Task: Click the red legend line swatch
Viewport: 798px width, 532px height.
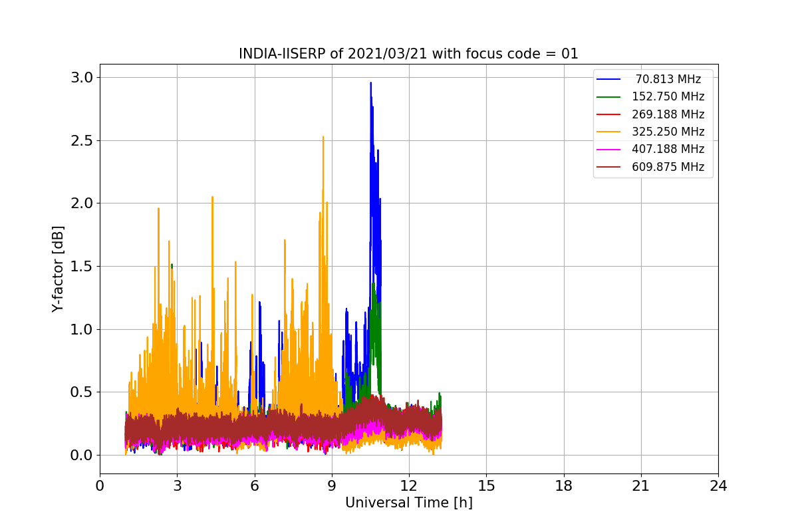Action: pos(608,114)
